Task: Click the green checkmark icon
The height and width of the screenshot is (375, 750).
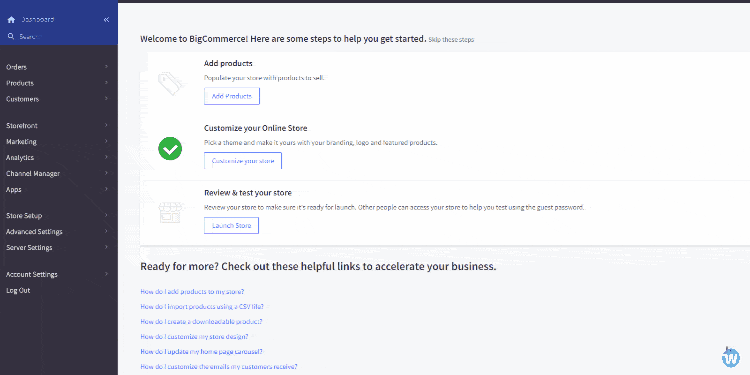Action: click(x=170, y=148)
